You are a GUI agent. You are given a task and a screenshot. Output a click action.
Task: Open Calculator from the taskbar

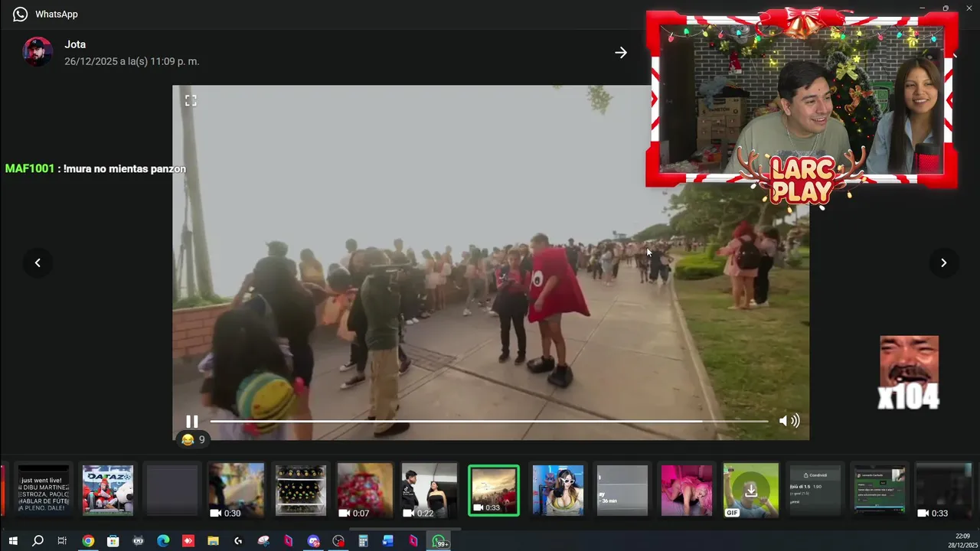point(363,541)
